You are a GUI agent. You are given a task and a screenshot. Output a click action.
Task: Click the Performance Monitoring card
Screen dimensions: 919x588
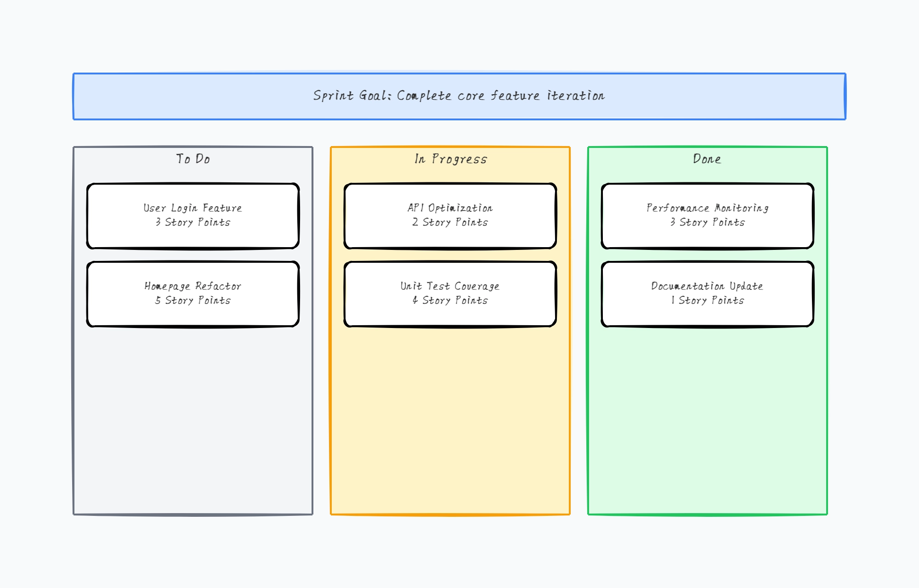click(708, 215)
